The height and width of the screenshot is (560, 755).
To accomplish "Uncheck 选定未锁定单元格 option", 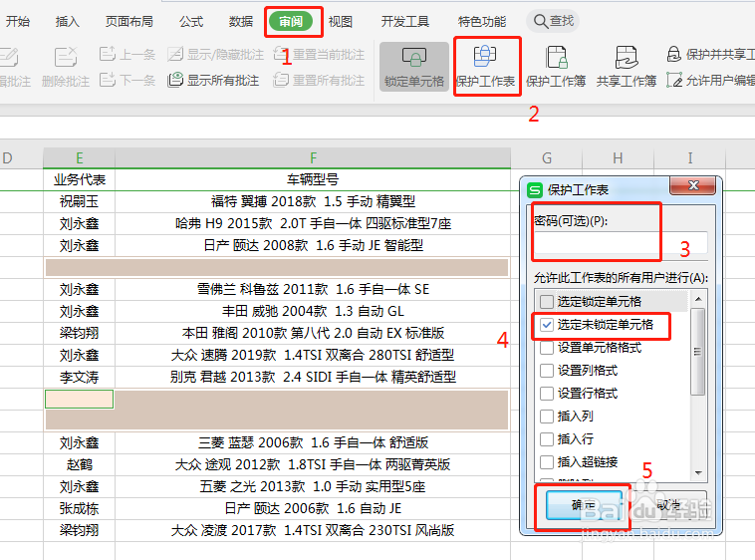I will (547, 325).
